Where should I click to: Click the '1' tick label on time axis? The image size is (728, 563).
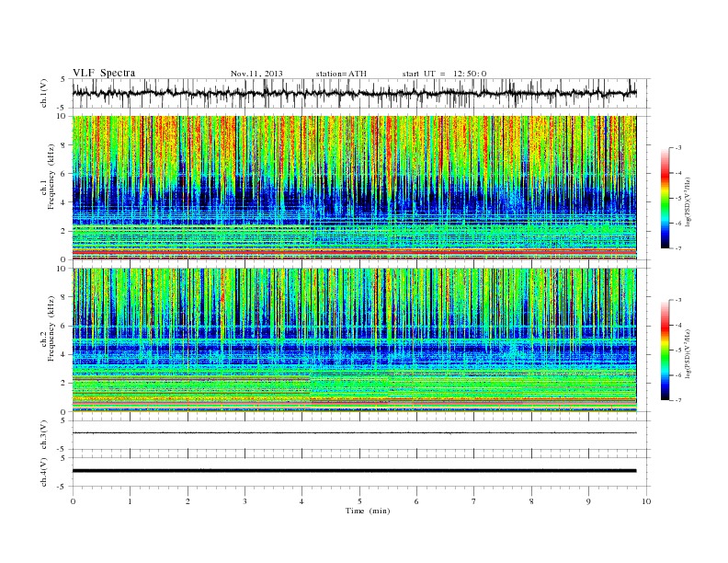[x=130, y=501]
